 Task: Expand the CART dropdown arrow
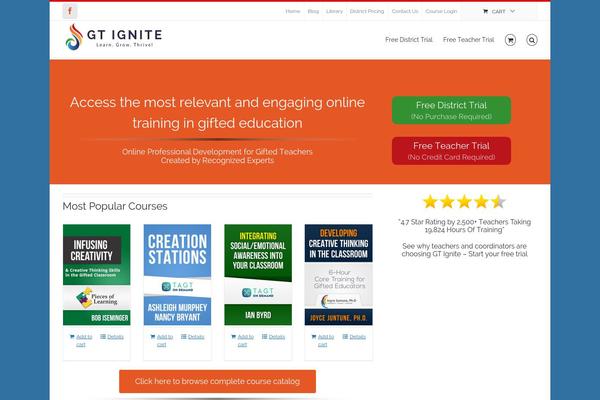click(512, 11)
